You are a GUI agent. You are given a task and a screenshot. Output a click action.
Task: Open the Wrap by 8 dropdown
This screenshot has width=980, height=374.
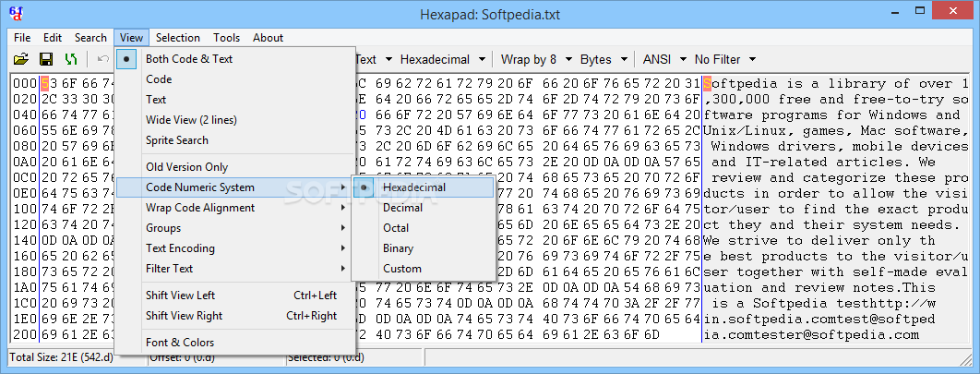[536, 59]
